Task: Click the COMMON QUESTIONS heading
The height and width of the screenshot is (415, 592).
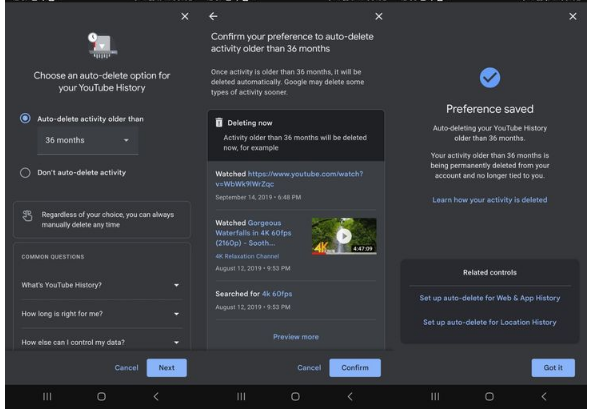Action: pos(53,257)
